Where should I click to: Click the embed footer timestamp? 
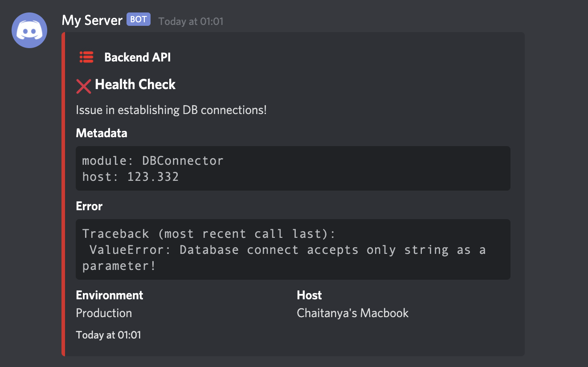108,335
